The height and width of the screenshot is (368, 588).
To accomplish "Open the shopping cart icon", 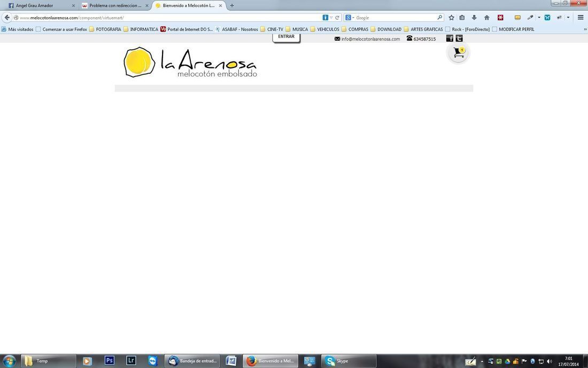I will tap(459, 53).
